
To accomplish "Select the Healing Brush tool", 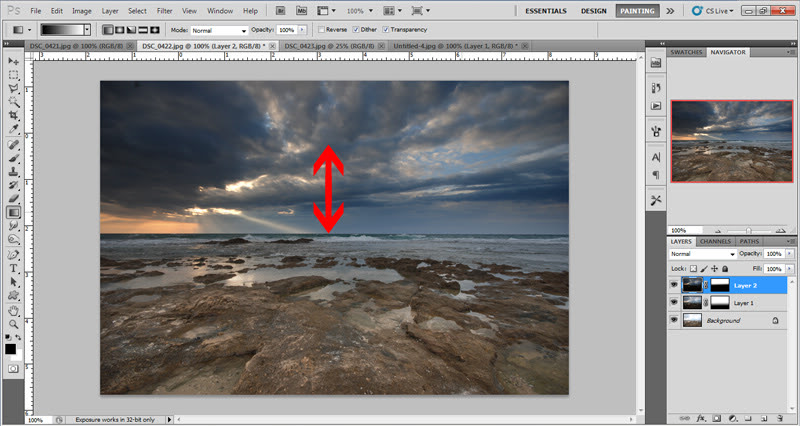I will [x=13, y=145].
